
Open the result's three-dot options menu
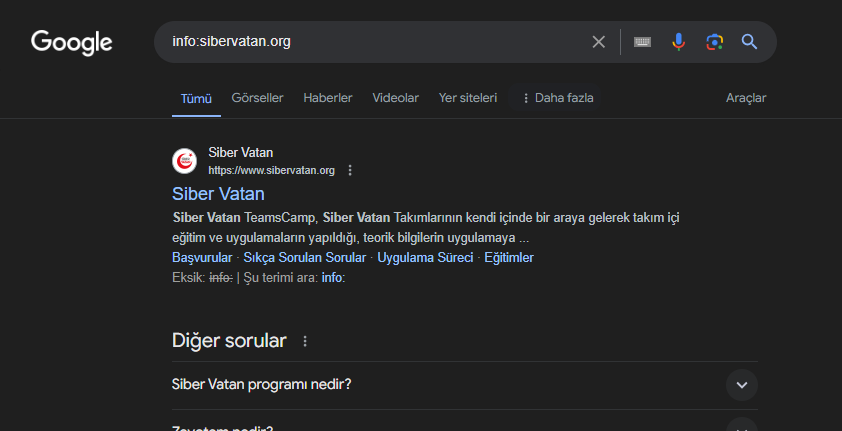350,170
